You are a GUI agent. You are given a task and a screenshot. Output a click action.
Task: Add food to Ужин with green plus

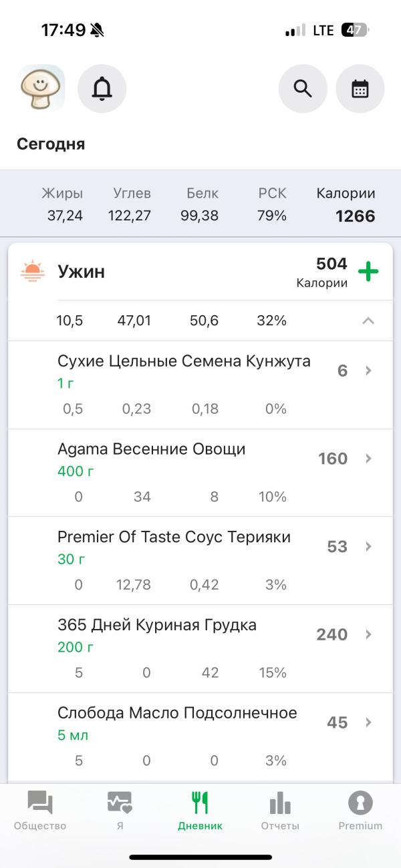pyautogui.click(x=368, y=272)
